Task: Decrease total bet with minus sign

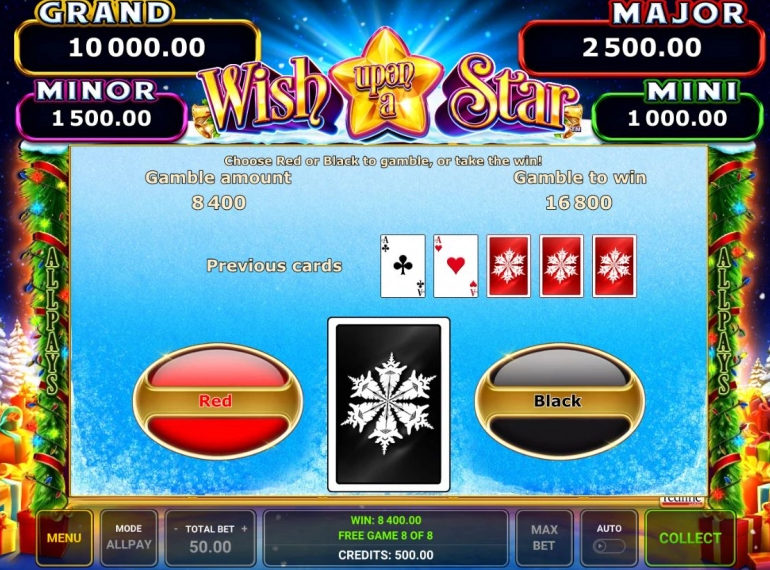Action: pos(176,529)
